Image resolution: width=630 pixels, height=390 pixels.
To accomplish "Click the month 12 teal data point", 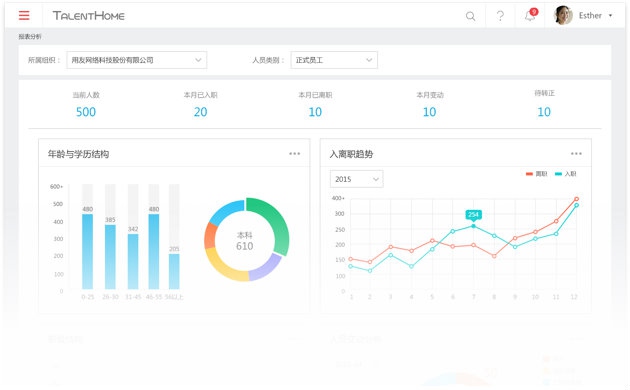I will [577, 205].
